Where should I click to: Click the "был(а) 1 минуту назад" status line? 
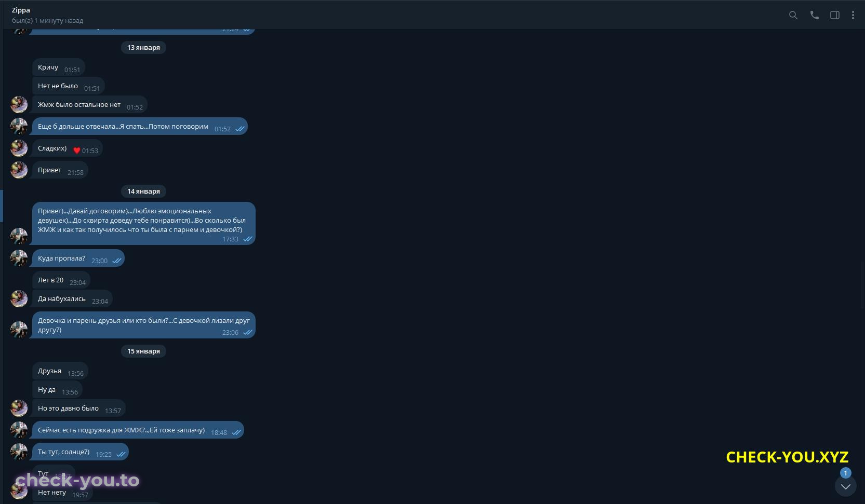[x=47, y=21]
